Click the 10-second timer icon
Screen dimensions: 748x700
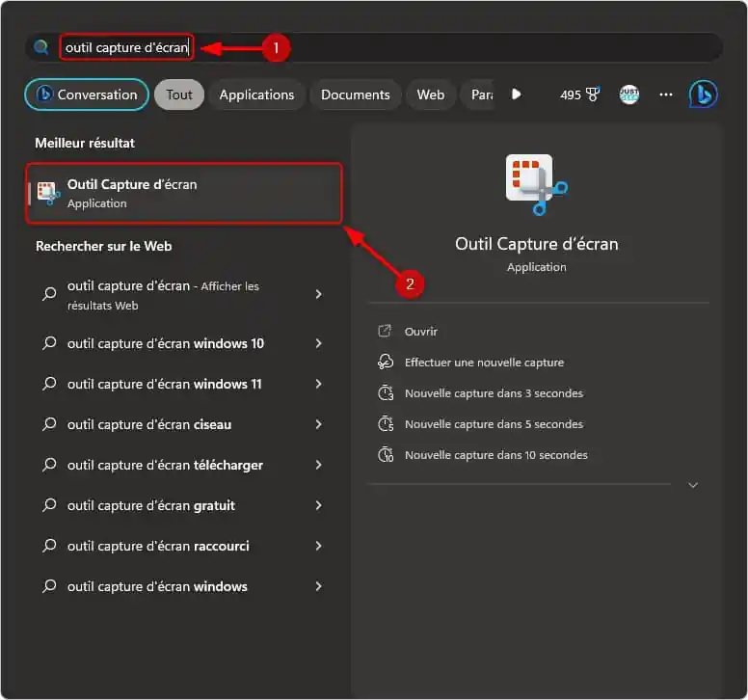click(386, 455)
